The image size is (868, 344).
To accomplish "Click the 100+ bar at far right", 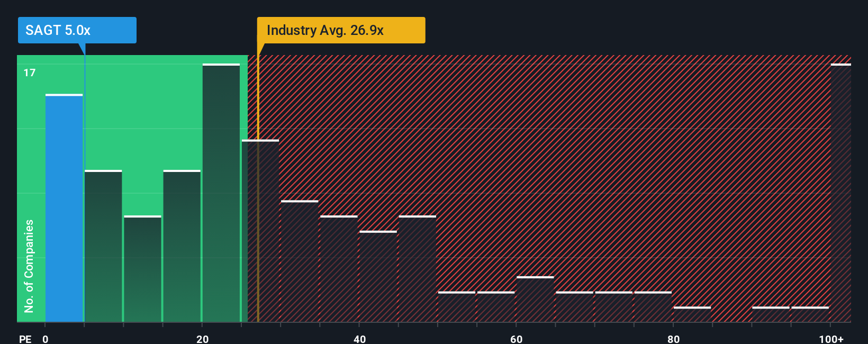I will (841, 193).
